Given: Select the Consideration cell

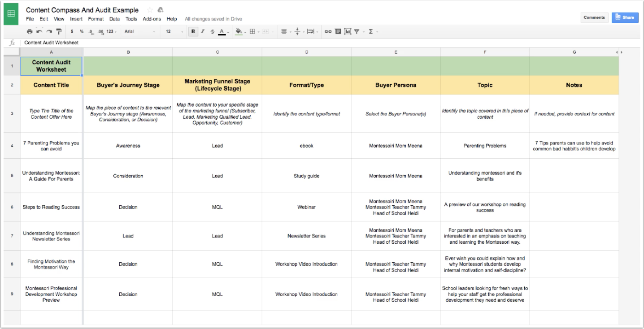Looking at the screenshot, I should tap(128, 176).
